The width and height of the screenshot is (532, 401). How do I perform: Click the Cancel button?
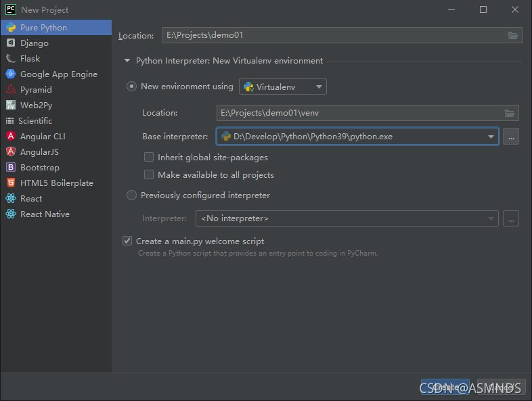point(502,387)
